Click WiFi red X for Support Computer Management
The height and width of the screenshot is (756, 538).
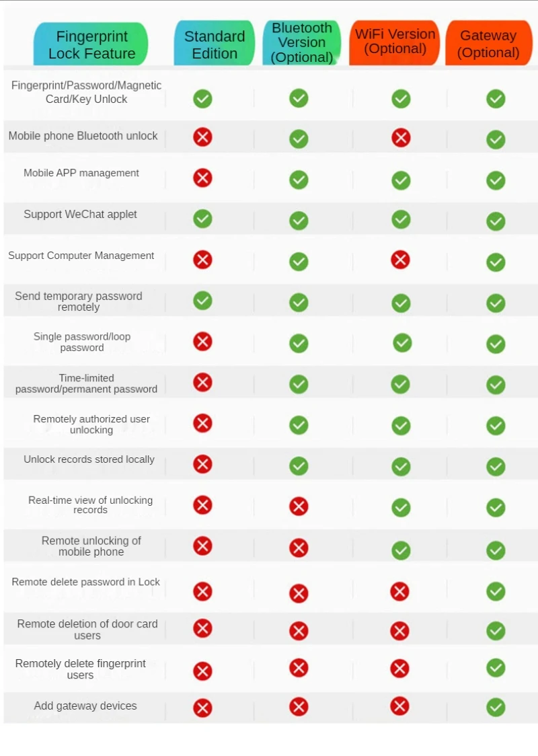400,260
